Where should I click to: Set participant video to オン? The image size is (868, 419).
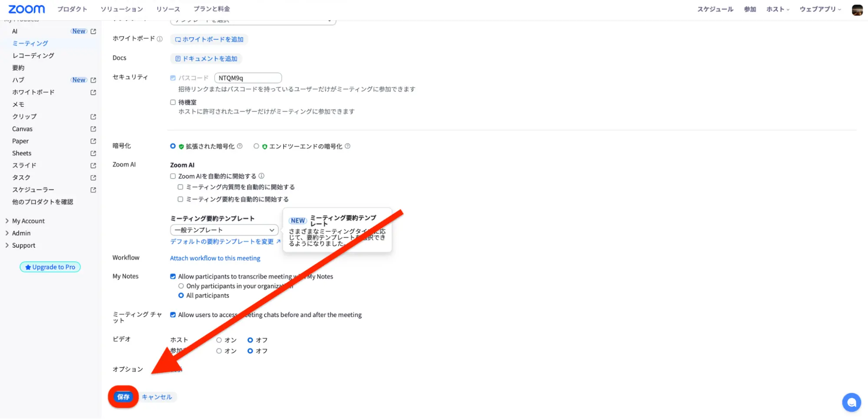point(219,351)
